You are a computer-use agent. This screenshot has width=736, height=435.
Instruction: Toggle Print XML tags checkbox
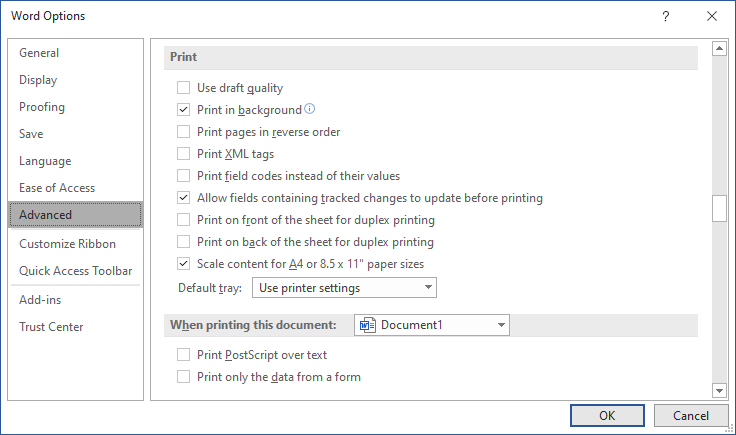coord(183,154)
